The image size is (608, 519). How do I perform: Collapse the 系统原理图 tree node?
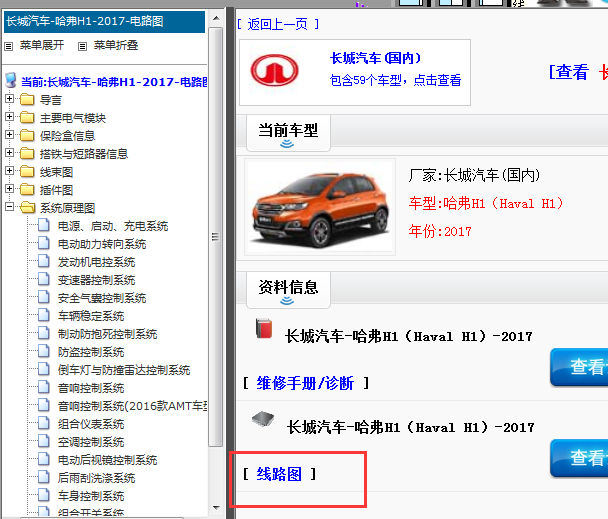[x=9, y=206]
